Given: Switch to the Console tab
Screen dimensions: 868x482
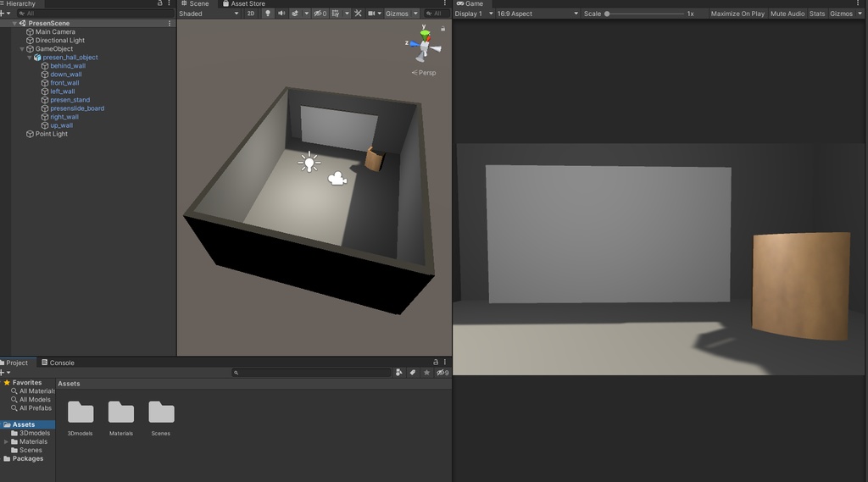Looking at the screenshot, I should pos(61,363).
